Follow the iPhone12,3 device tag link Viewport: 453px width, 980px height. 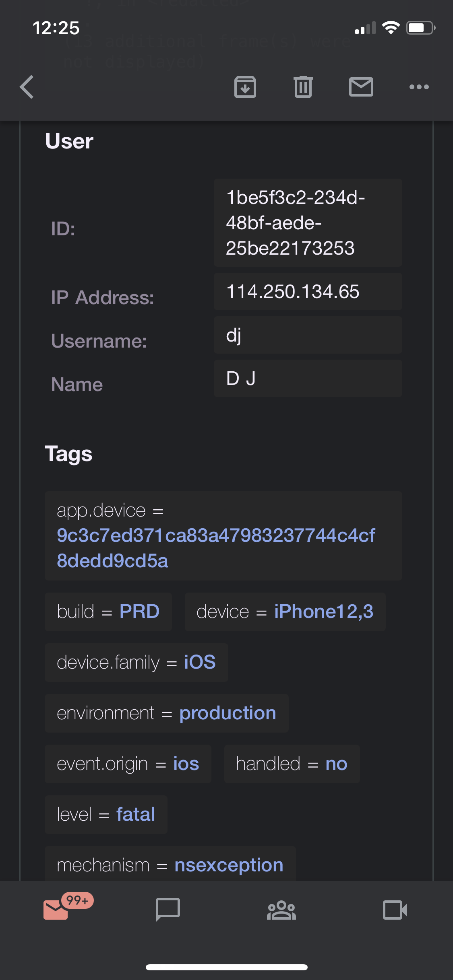[324, 611]
